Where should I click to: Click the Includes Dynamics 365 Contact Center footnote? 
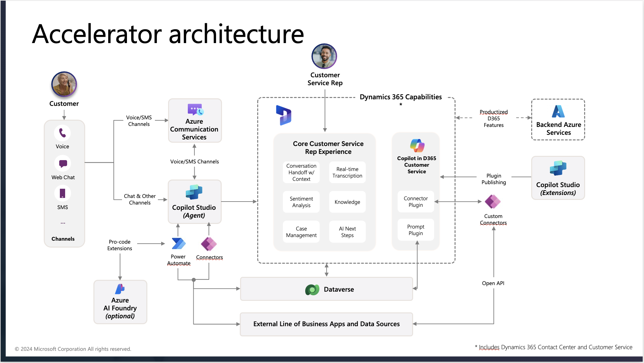[554, 347]
